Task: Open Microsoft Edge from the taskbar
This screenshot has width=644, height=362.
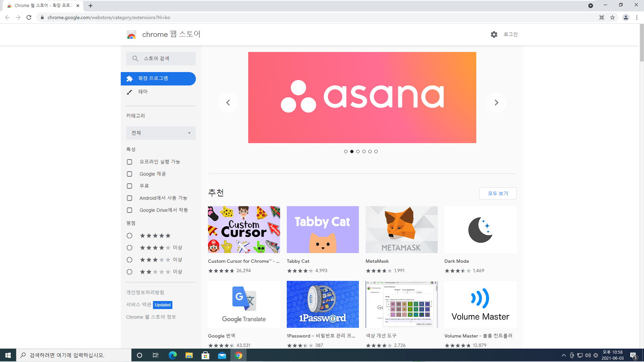Action: [172, 355]
